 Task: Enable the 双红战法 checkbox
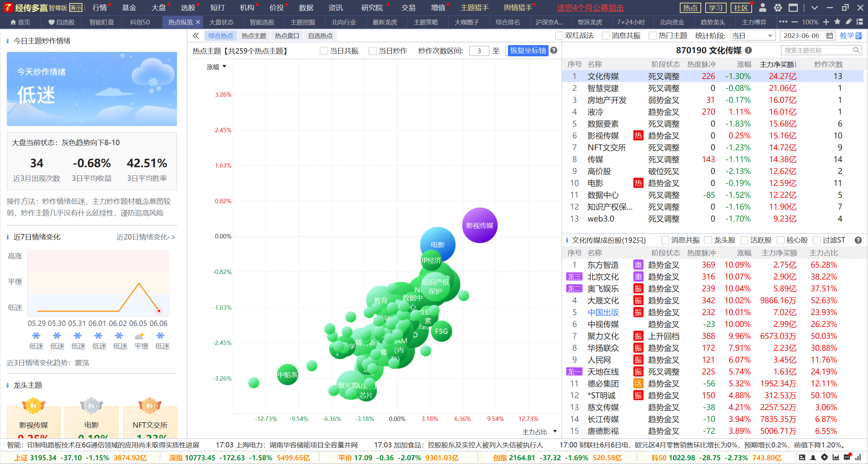coord(559,36)
